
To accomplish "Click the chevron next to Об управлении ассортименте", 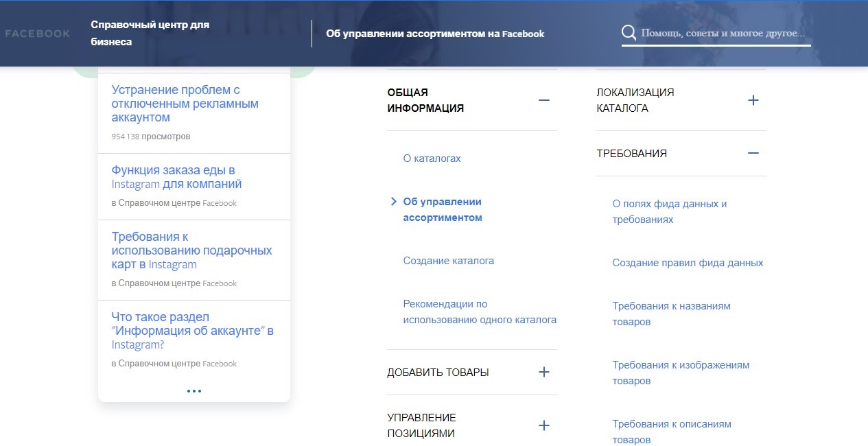I will coord(393,201).
